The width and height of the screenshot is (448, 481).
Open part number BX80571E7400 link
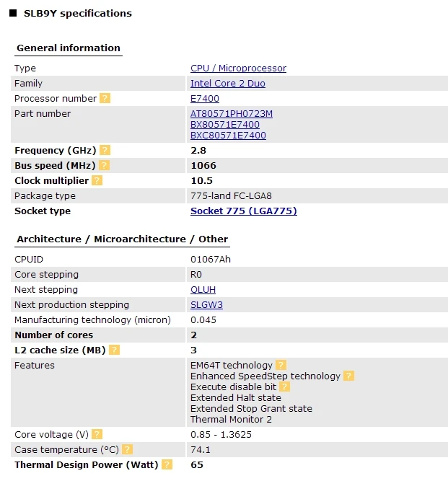point(225,125)
